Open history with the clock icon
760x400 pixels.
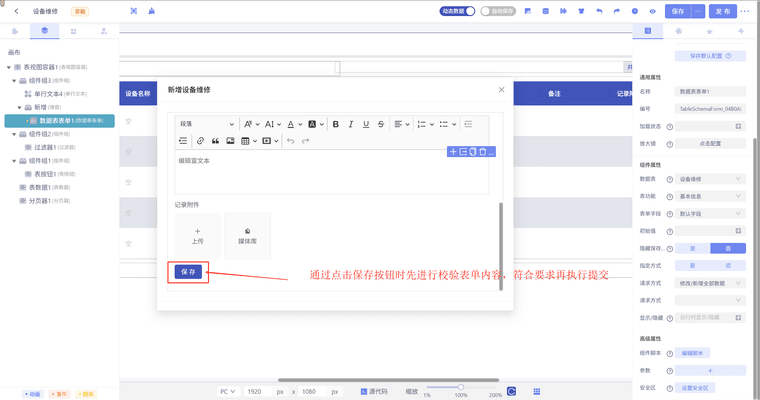click(x=634, y=11)
